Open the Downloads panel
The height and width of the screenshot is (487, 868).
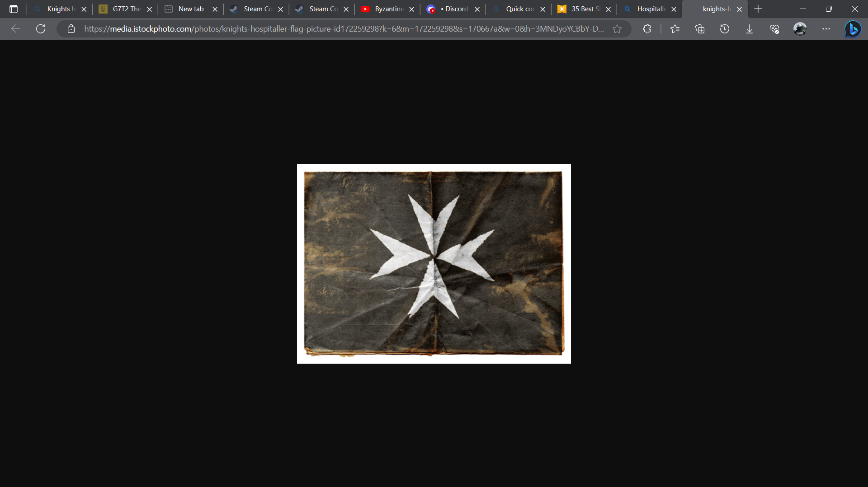point(750,29)
